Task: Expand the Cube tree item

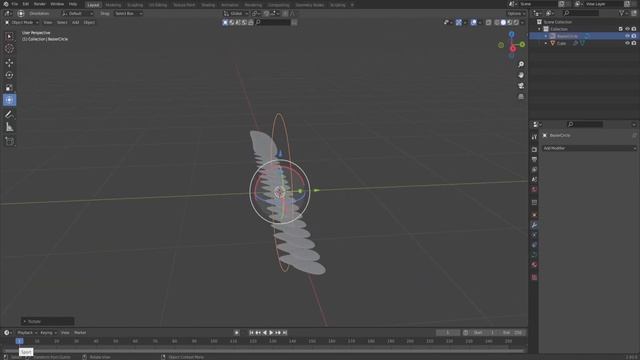Action: (x=546, y=43)
